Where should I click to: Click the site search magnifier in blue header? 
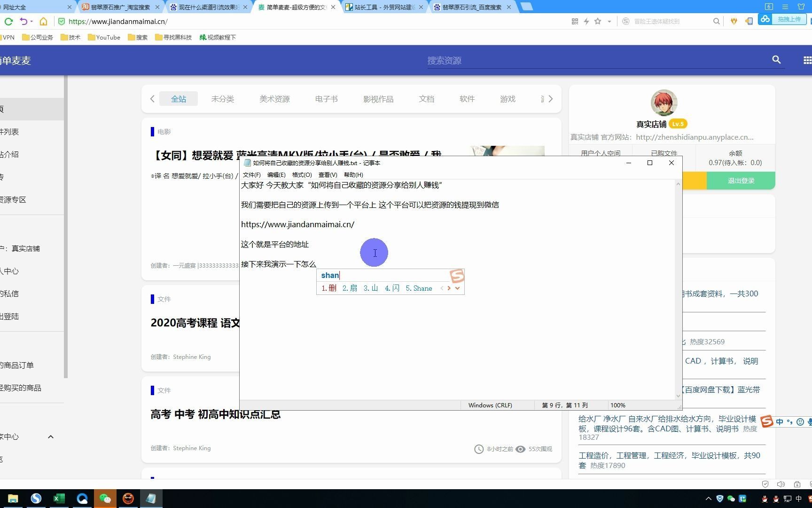(776, 60)
